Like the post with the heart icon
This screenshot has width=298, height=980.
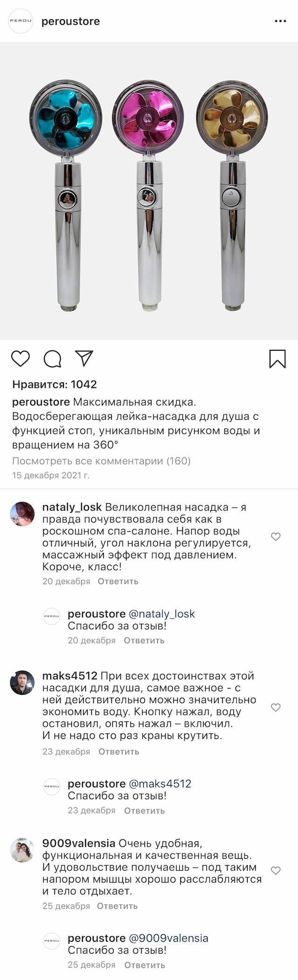coord(20,359)
